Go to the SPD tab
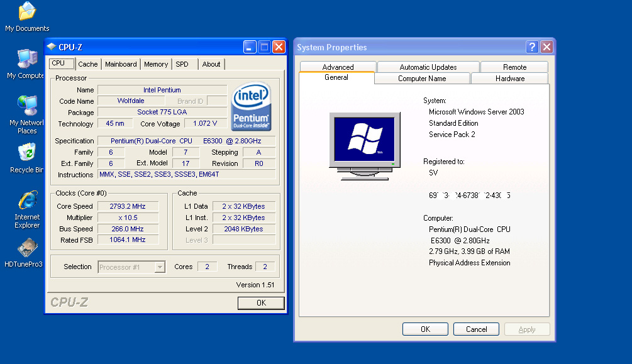Screen dimensions: 632x364 (182, 64)
